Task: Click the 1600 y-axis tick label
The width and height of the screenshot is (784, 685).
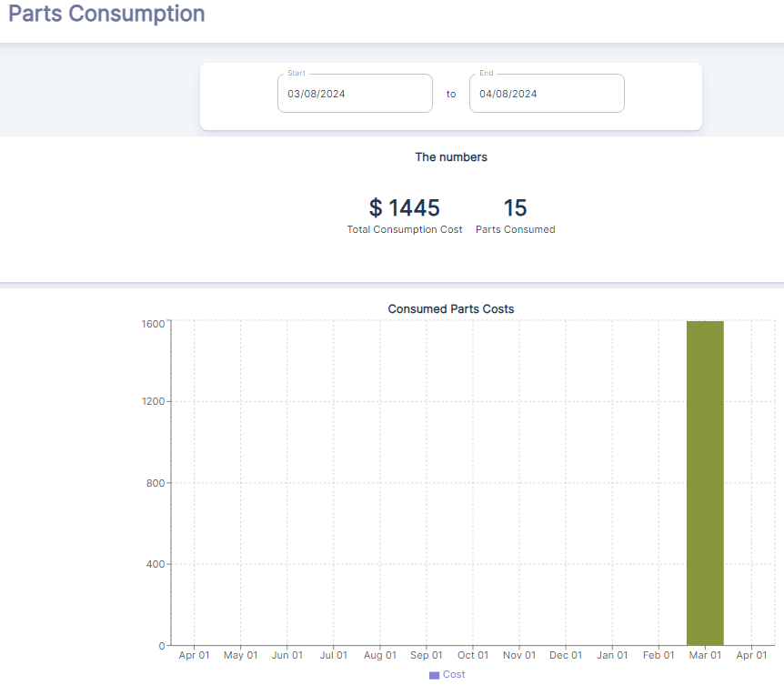Action: pos(152,323)
